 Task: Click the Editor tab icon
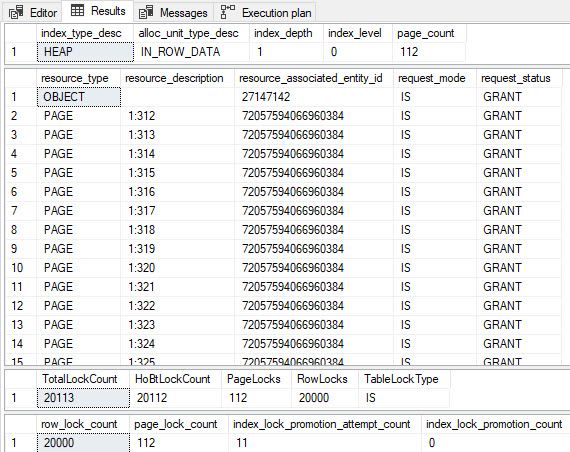coord(16,13)
